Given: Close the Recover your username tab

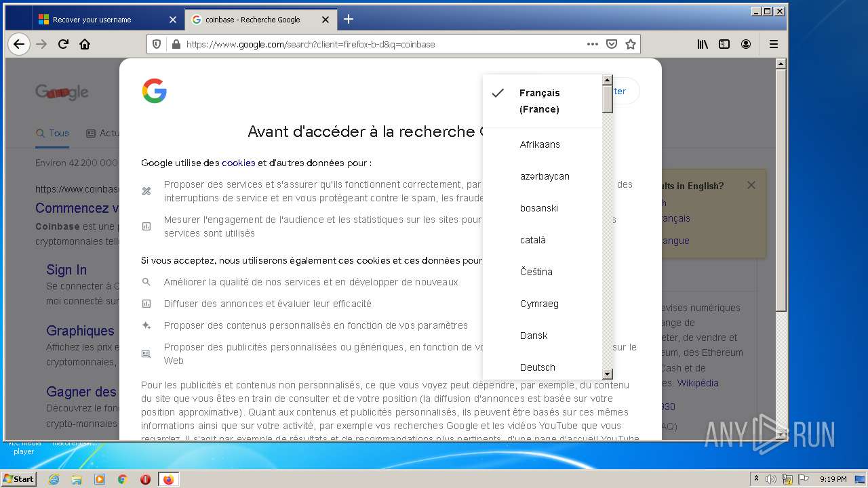Looking at the screenshot, I should point(173,20).
